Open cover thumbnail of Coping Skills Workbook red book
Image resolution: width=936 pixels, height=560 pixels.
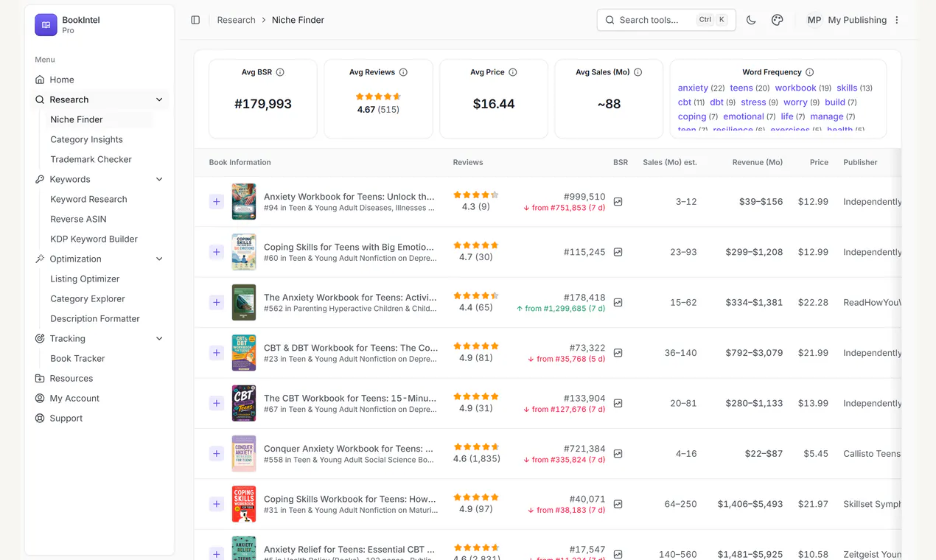[244, 504]
